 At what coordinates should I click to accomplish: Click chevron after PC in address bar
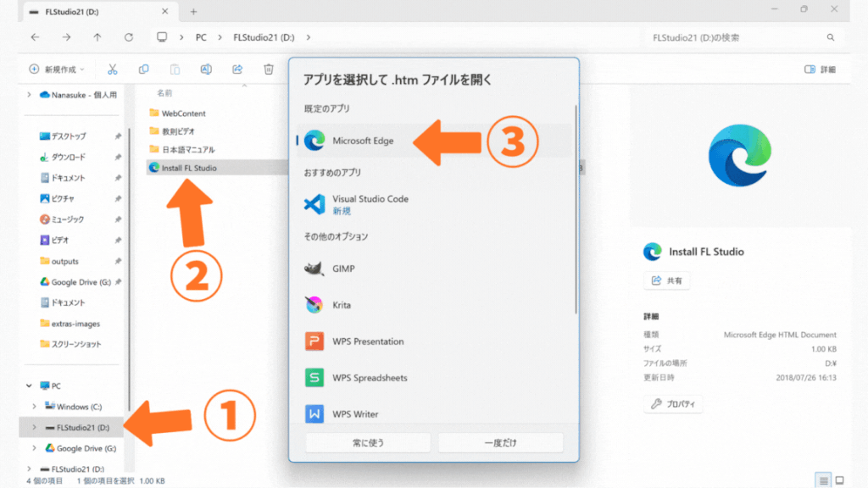pyautogui.click(x=220, y=37)
